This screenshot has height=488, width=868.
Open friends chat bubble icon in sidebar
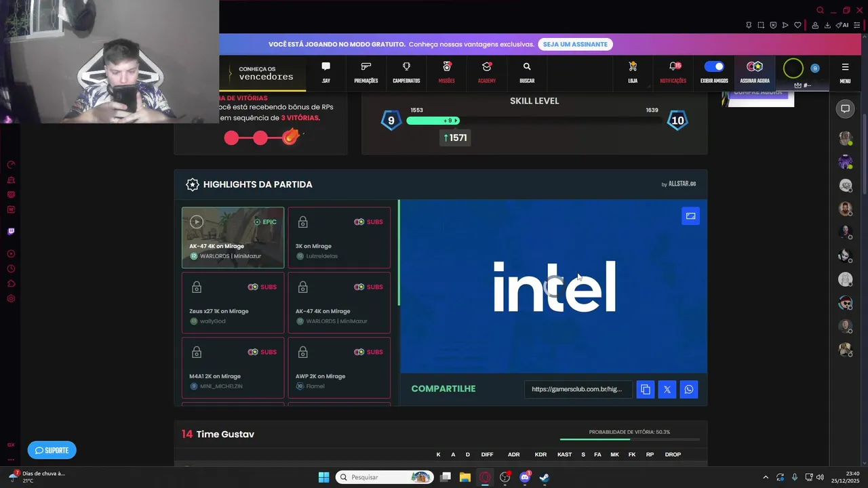(845, 108)
